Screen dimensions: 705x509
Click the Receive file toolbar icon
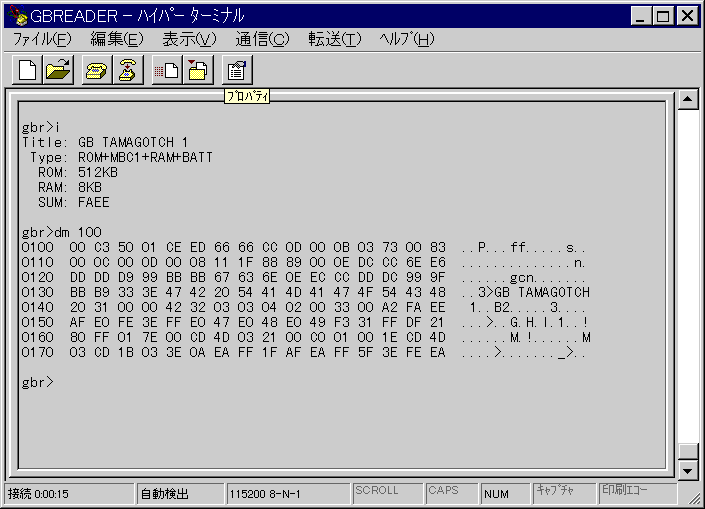198,70
